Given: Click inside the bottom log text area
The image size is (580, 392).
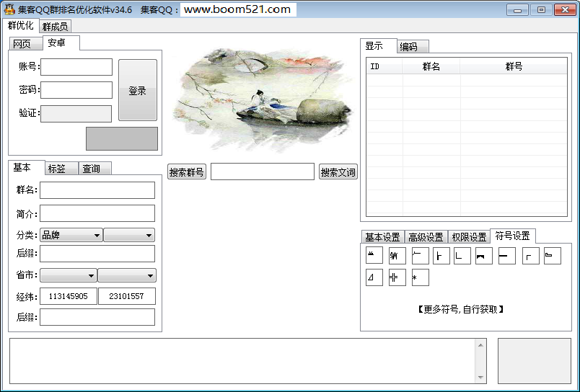Looking at the screenshot, I should coord(242,361).
